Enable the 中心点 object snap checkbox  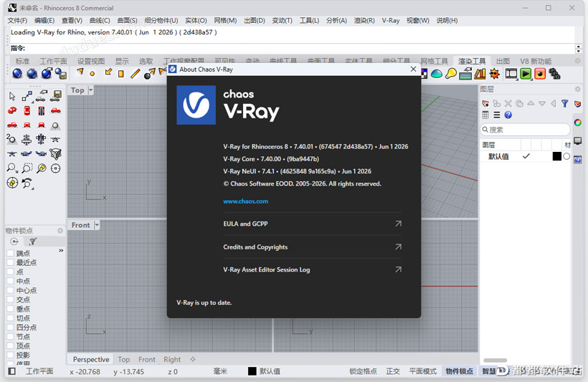coord(11,290)
